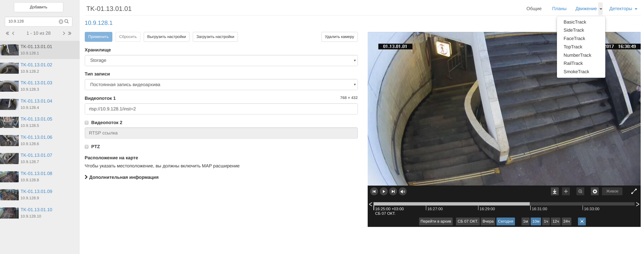Viewport: 644px width, 254px height.
Task: Open the 10.9.128.1 camera link
Action: (x=98, y=23)
